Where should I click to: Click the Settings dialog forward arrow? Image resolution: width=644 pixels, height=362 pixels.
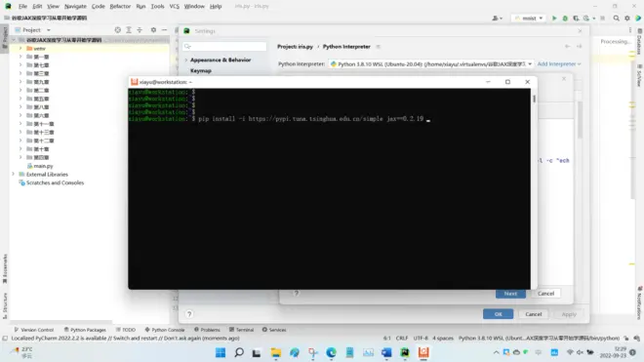[x=579, y=47]
